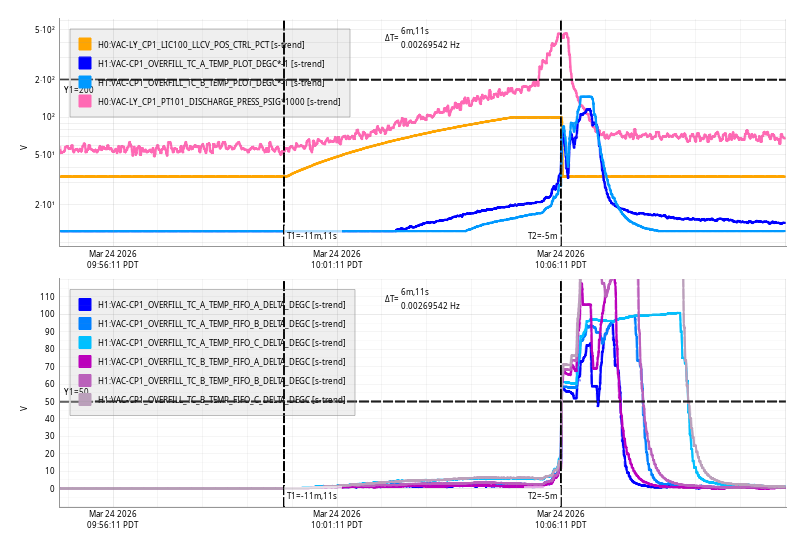Image resolution: width=804 pixels, height=551 pixels.
Task: Click the T2=-5m cursor label in upper plot
Action: 542,236
